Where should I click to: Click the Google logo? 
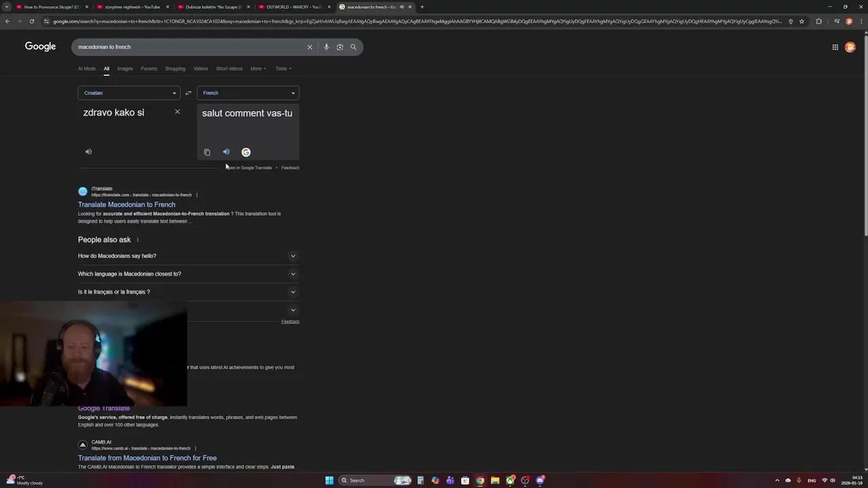pos(41,46)
